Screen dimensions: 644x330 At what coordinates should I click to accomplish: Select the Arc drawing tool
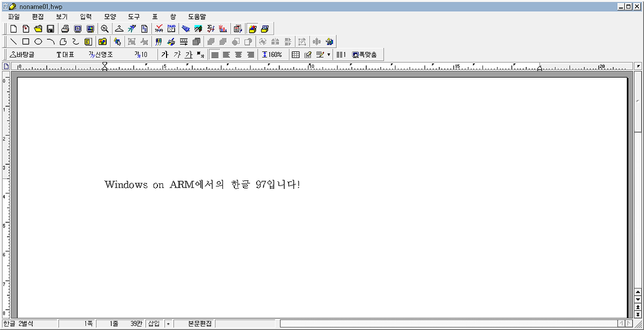[x=51, y=42]
